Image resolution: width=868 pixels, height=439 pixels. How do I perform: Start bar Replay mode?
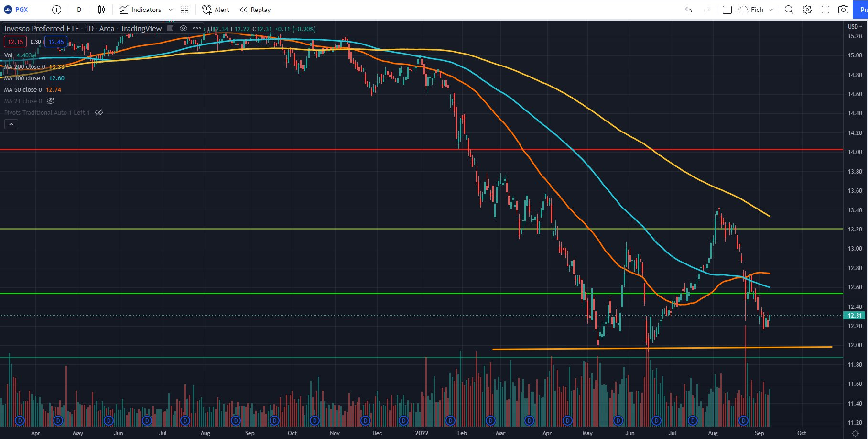point(255,10)
